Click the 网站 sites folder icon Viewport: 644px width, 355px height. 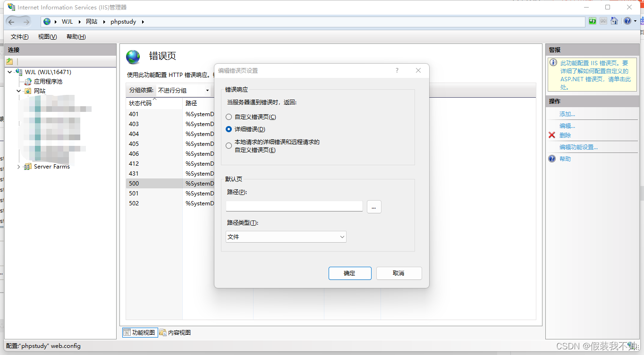click(x=28, y=91)
